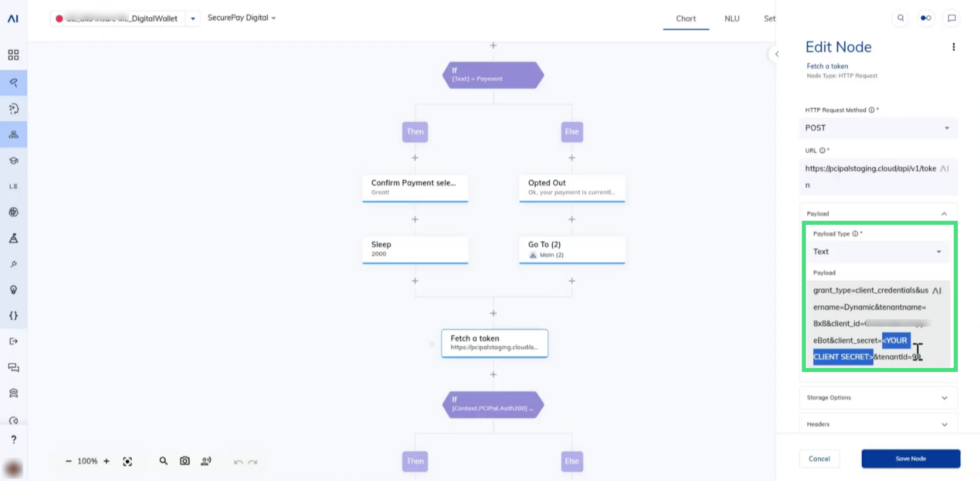
Task: Expand the Storage Options section
Action: (878, 398)
